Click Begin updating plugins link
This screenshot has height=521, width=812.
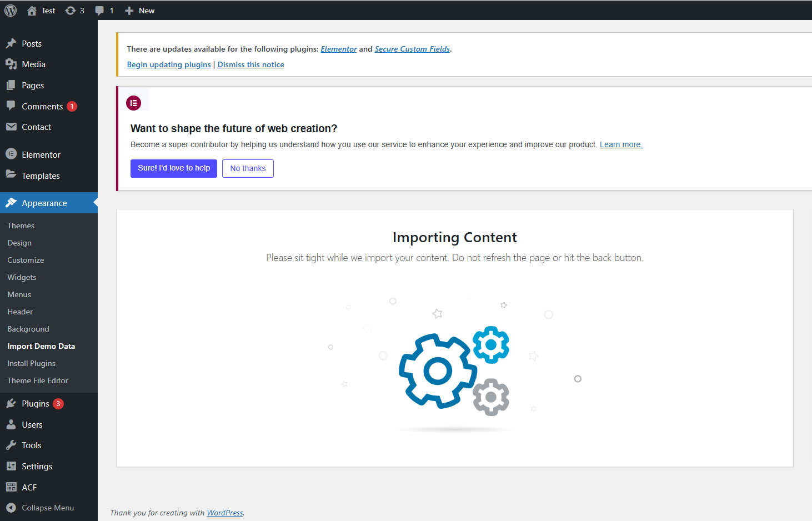click(169, 64)
